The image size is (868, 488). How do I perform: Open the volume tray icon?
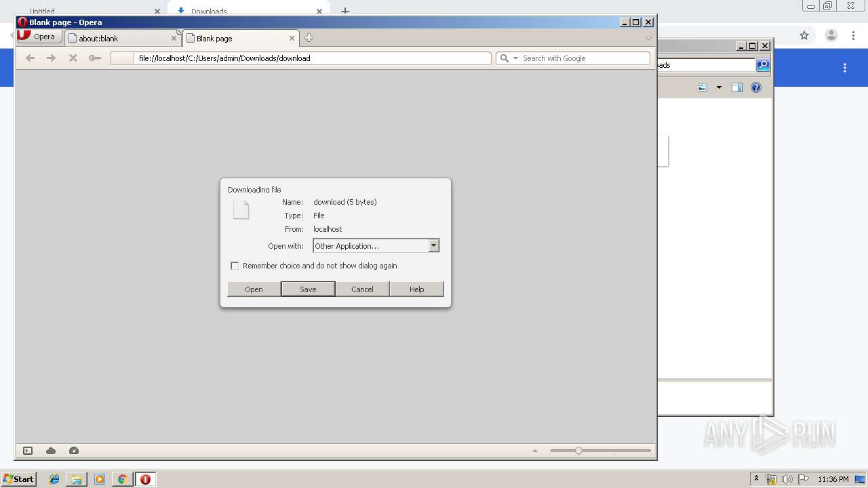point(787,479)
